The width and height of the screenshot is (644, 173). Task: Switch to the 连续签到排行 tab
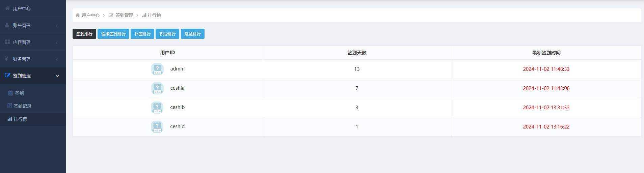click(x=113, y=34)
